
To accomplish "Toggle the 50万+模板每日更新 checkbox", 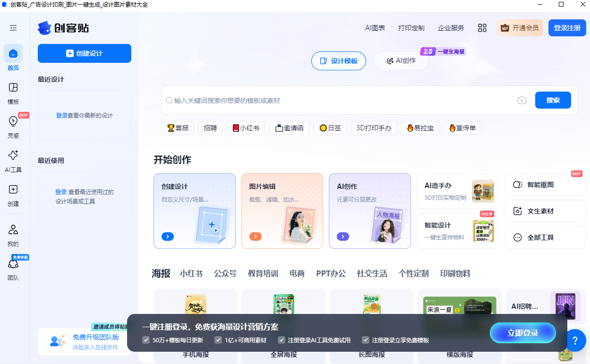I will 145,339.
